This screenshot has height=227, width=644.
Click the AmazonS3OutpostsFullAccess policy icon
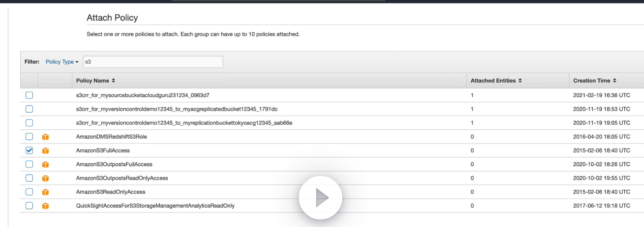(46, 164)
